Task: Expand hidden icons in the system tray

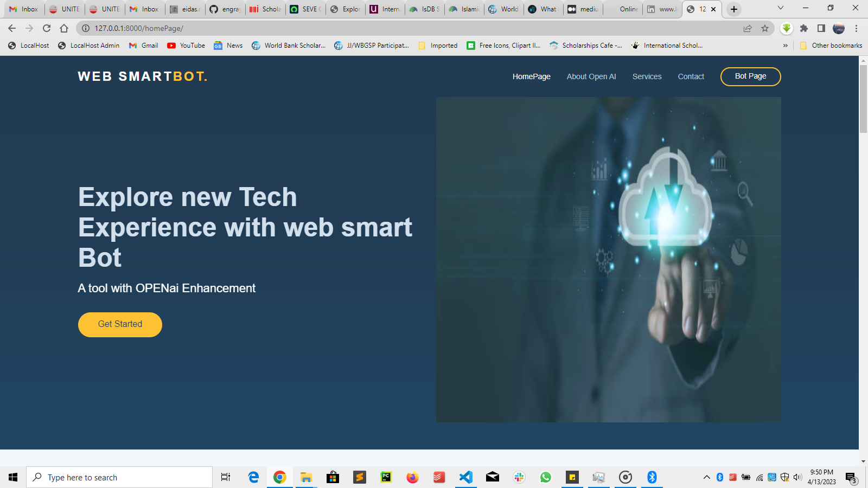Action: [706, 477]
